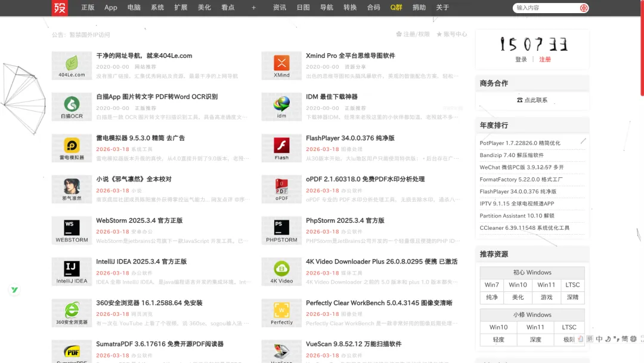Open 转换 in the navigation bar

pos(350,7)
